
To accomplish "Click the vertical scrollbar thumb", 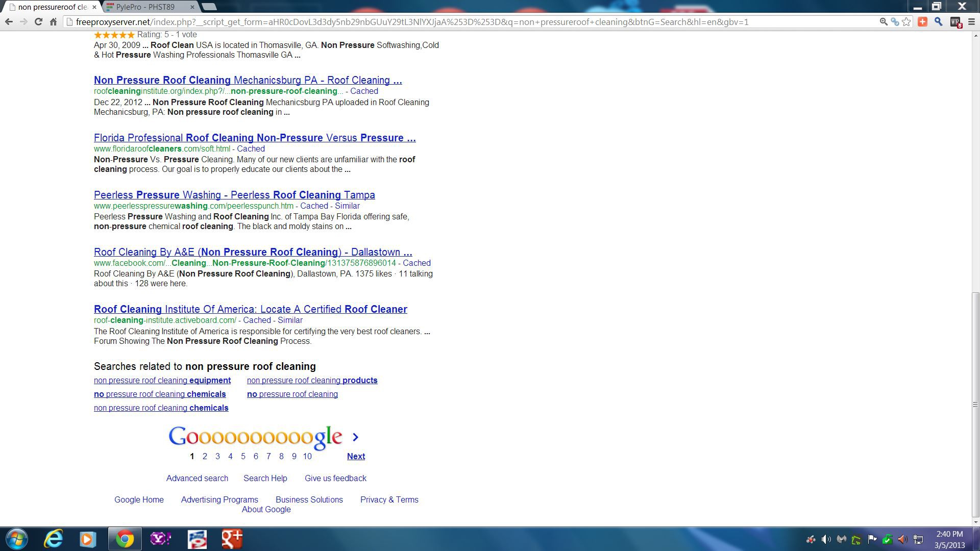I will [975, 403].
